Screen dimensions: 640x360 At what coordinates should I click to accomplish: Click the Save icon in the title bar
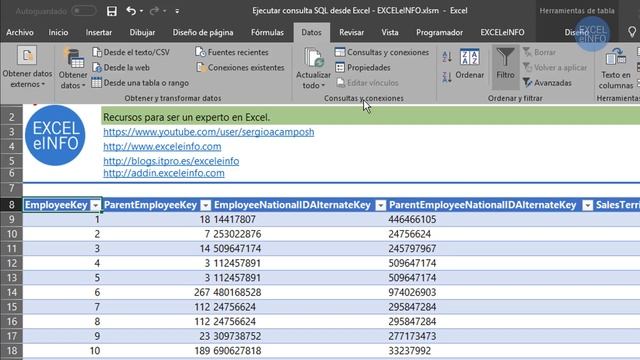click(111, 11)
